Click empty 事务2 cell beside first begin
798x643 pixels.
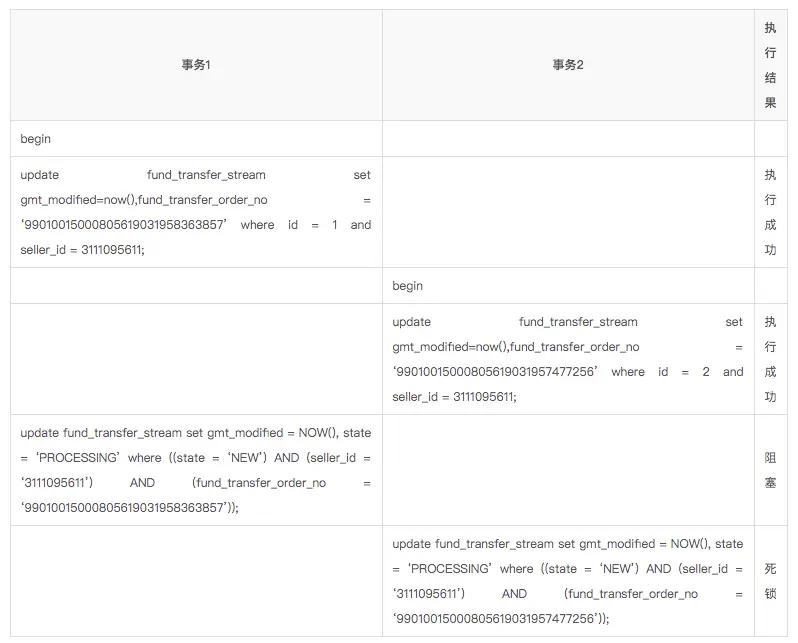tap(568, 139)
